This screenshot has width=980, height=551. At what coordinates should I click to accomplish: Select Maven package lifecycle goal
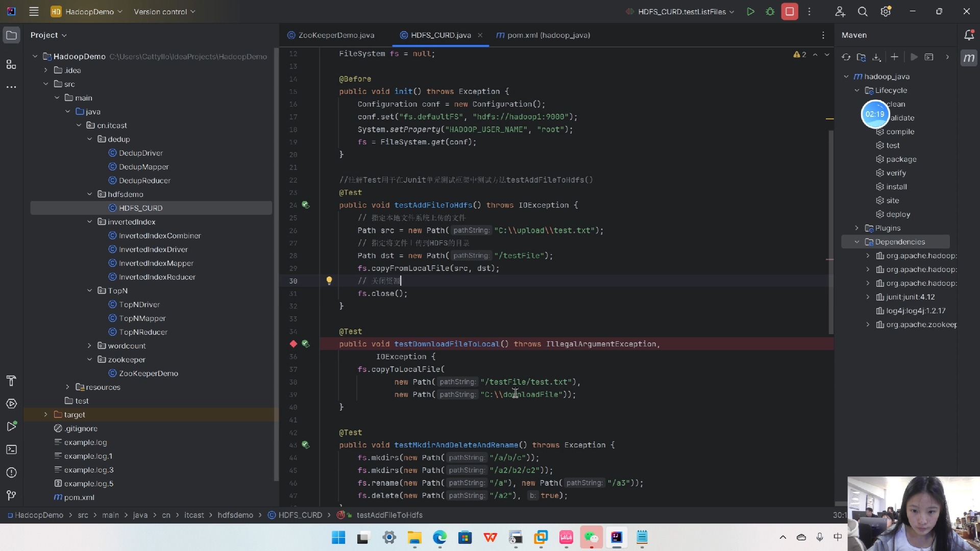click(x=901, y=159)
